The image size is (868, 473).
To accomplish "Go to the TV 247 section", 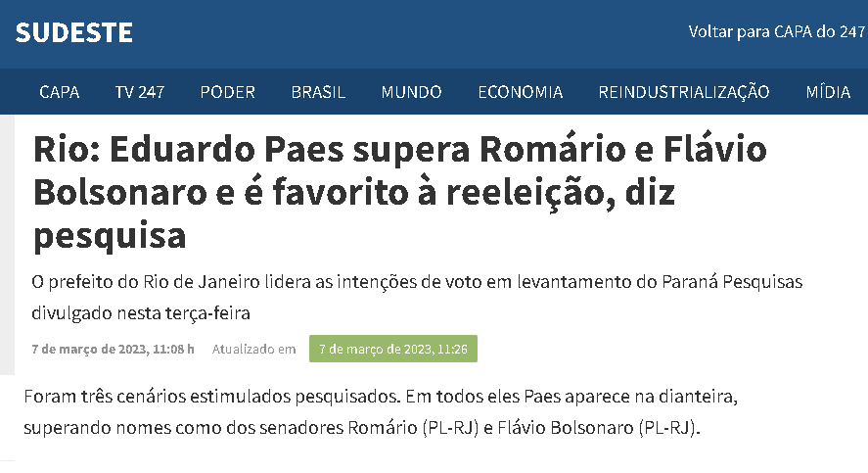I will point(139,92).
